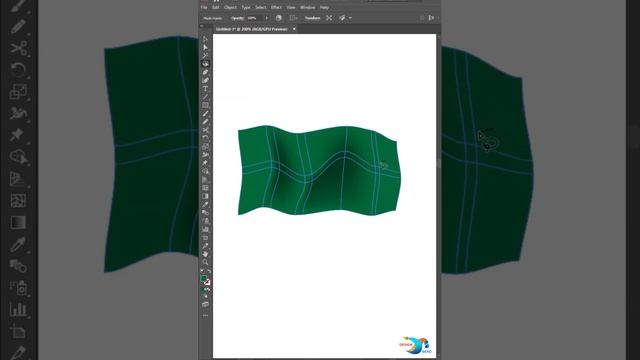
Task: Select the Width tool
Action: [205, 155]
